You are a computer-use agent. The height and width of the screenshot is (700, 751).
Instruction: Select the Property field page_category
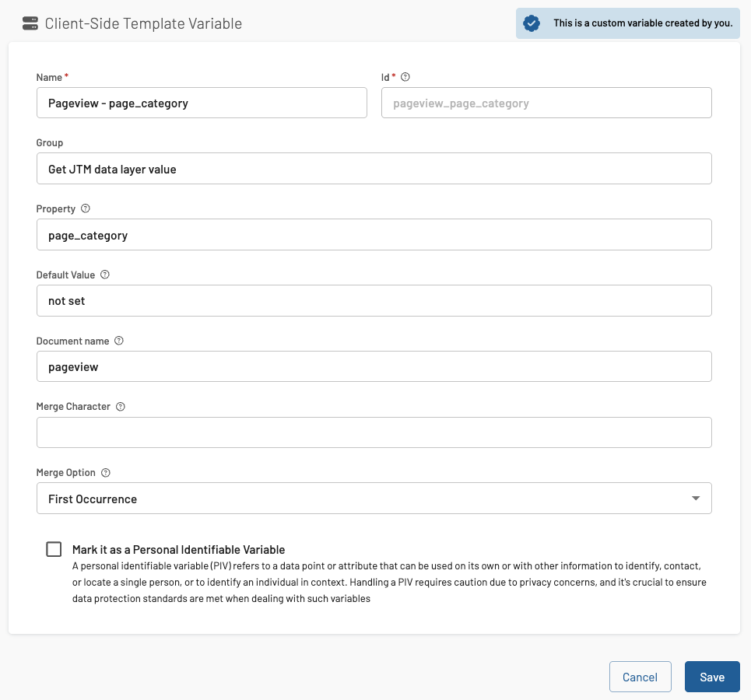(x=374, y=235)
